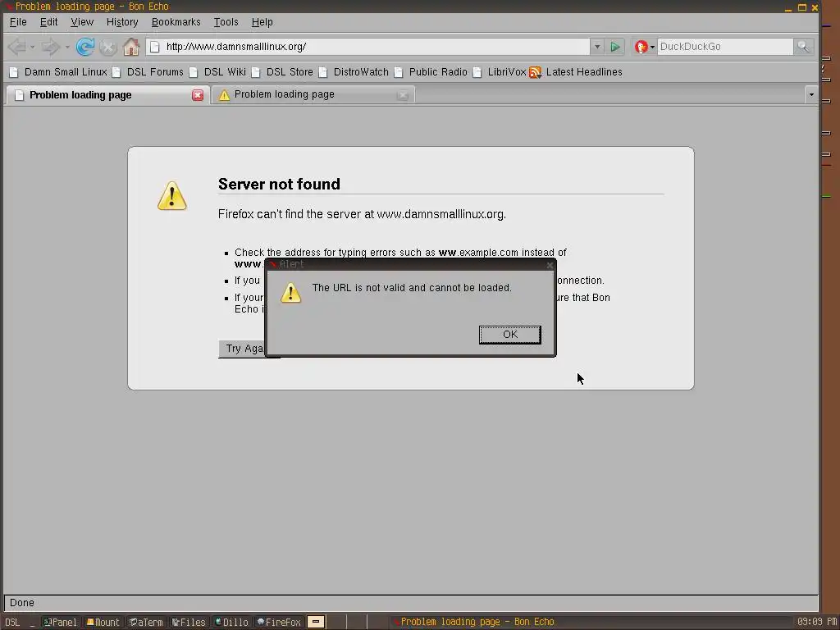Launch Dillo browser from the taskbar
Image resolution: width=840 pixels, height=630 pixels.
[x=231, y=622]
